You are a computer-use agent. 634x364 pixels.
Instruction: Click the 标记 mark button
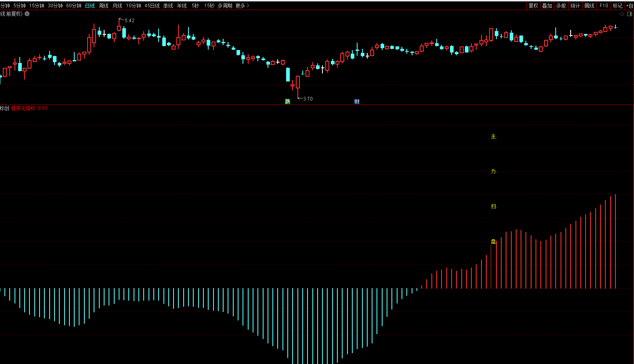pos(617,6)
